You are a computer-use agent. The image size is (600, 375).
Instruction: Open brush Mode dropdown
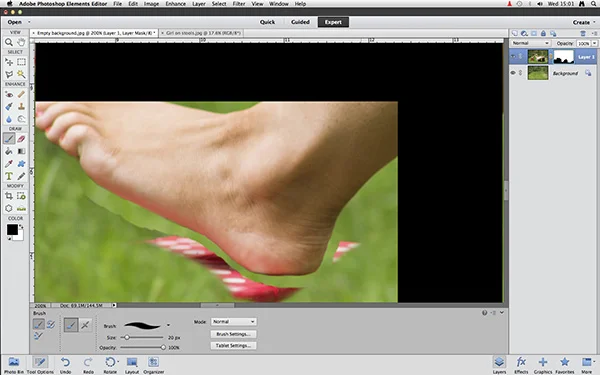point(233,322)
